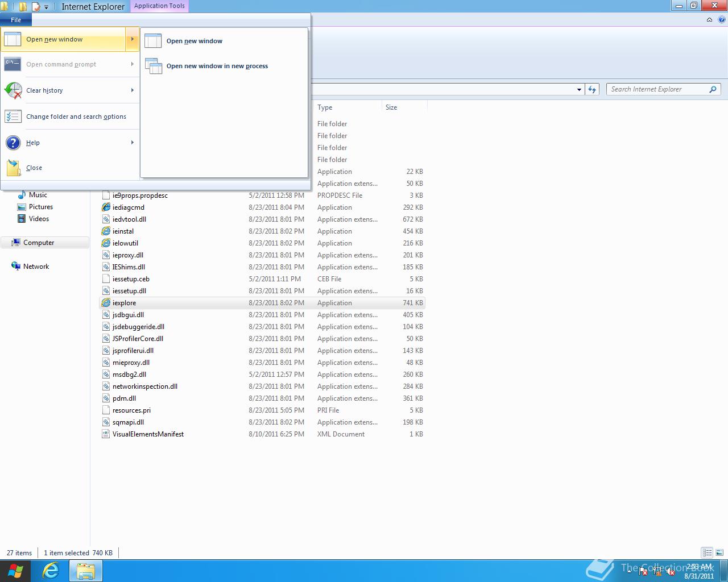This screenshot has height=582, width=728.
Task: Click the VisualElementsManifest XML icon
Action: click(106, 434)
